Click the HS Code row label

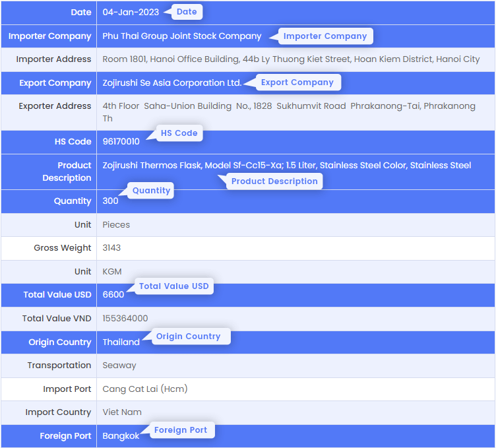(73, 141)
